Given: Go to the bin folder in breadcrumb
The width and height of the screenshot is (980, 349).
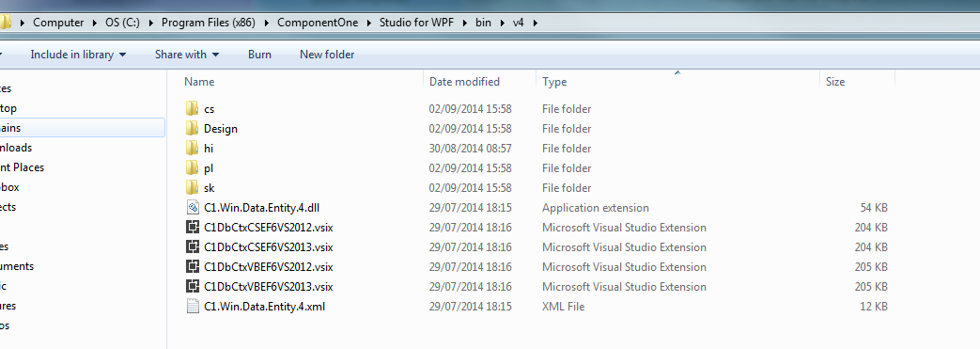Looking at the screenshot, I should [483, 23].
